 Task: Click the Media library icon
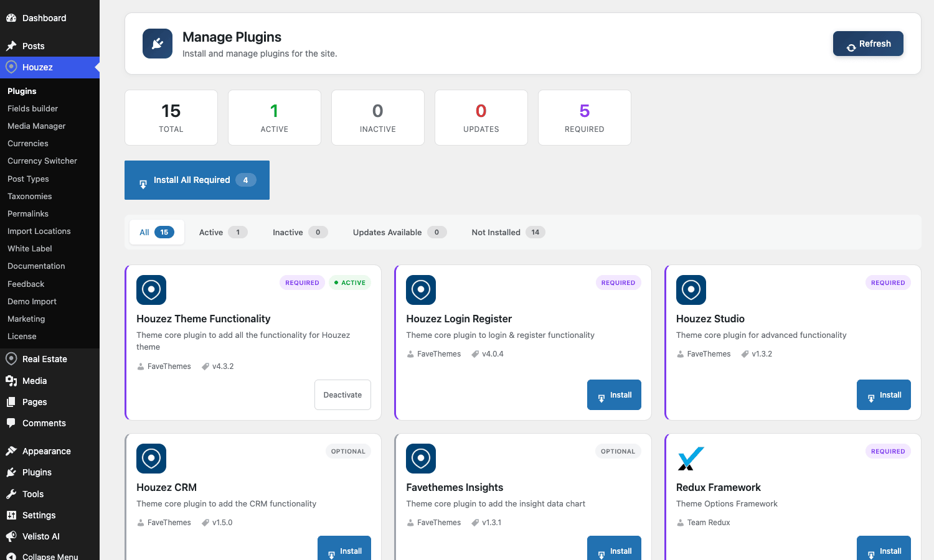(11, 381)
